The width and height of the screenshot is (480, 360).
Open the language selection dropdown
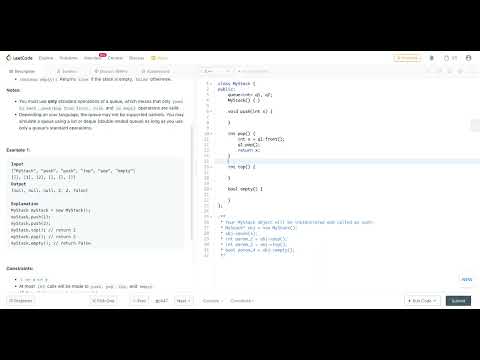[216, 71]
